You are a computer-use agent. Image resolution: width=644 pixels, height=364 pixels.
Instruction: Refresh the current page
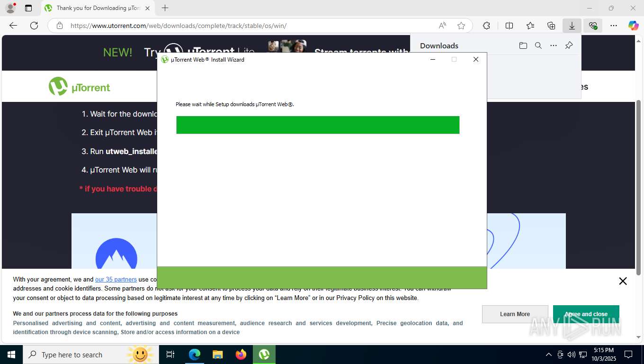point(34,26)
